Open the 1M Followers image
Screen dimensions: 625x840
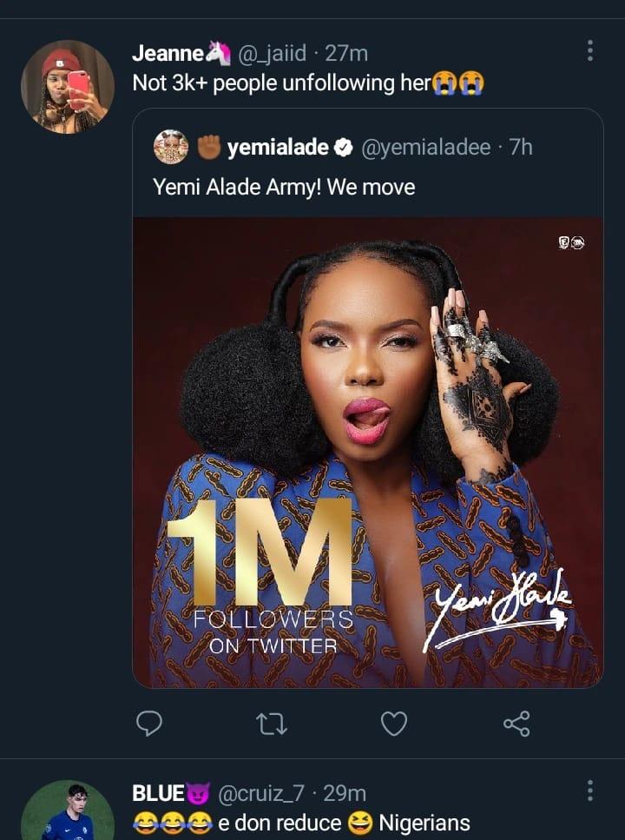367,452
